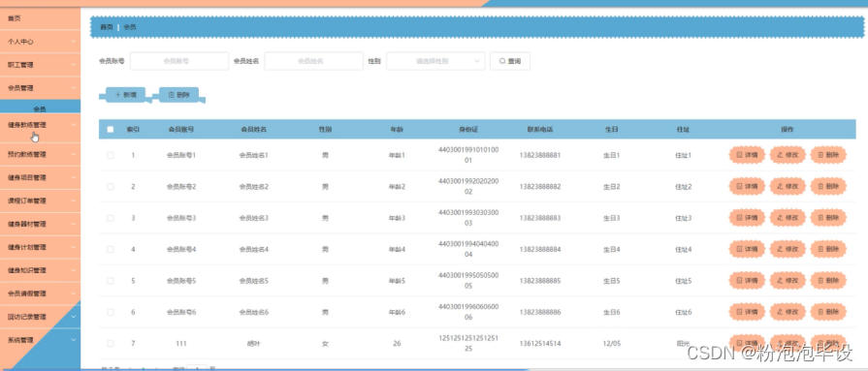Click 修改 for 会员账号6 row

[x=788, y=312]
